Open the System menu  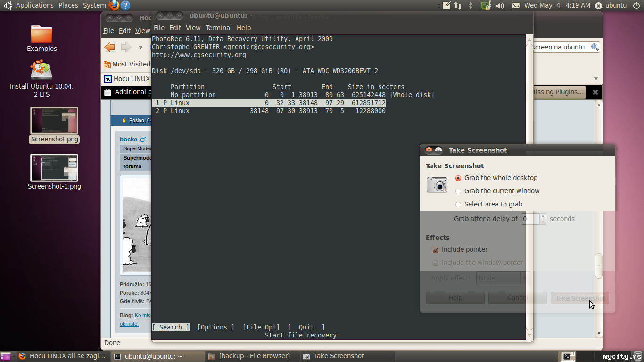click(x=94, y=5)
